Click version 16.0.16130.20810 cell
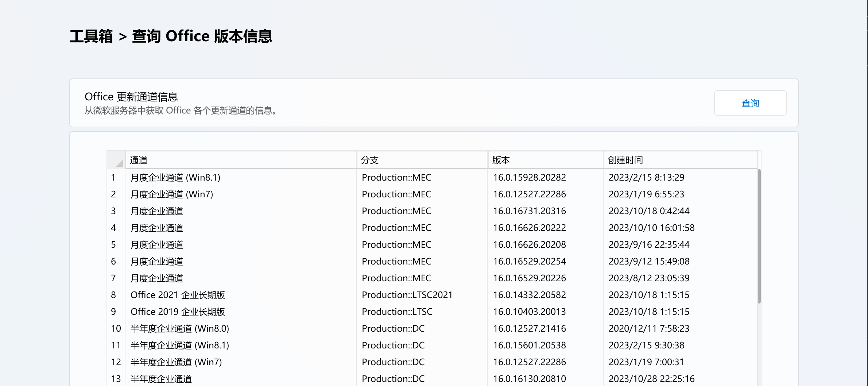 pos(546,379)
